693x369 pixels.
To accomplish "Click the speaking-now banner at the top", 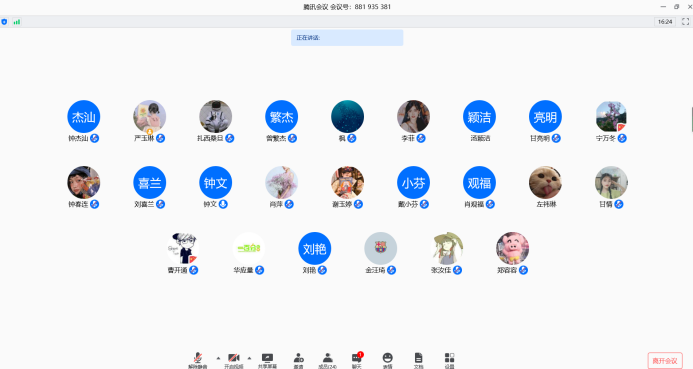I will click(347, 38).
